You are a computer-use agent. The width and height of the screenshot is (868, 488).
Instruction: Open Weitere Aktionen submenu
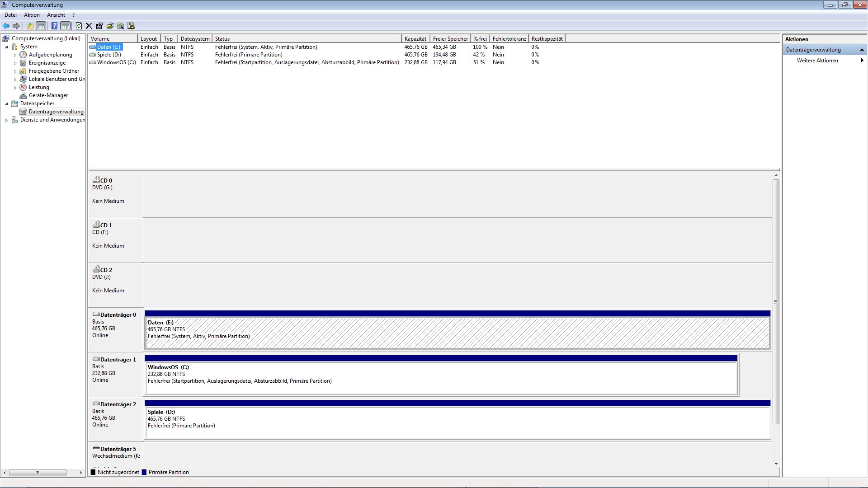click(817, 61)
